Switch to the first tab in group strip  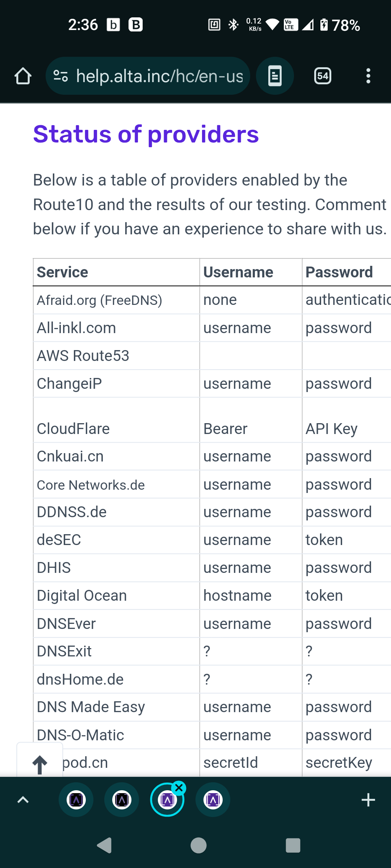pos(76,800)
